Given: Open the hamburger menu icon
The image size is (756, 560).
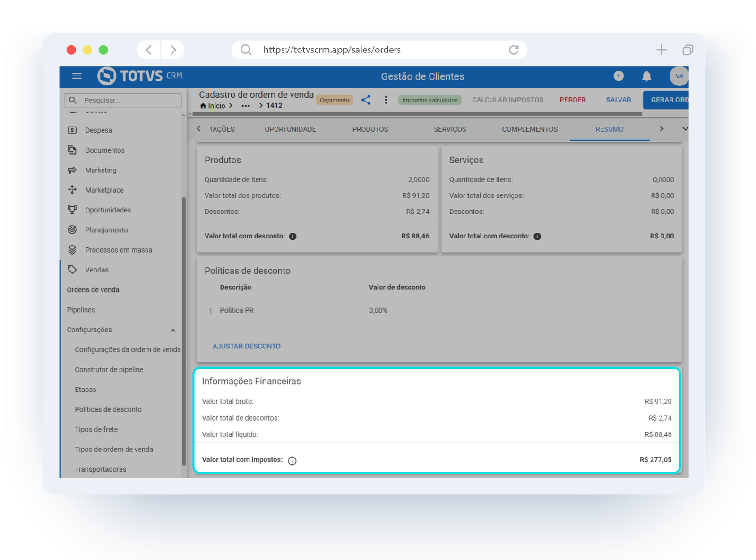Looking at the screenshot, I should [77, 76].
